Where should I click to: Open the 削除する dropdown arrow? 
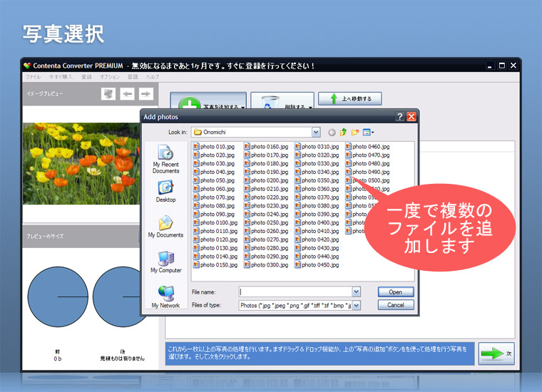pyautogui.click(x=310, y=108)
